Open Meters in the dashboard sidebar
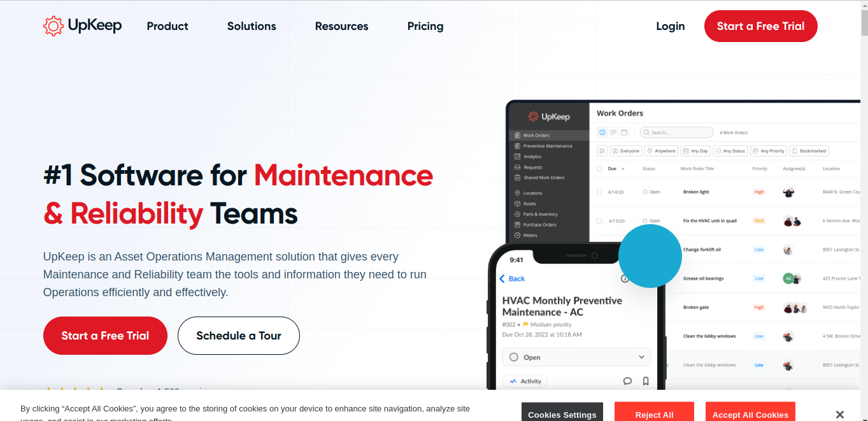Screen dimensions: 868x421 pos(530,236)
